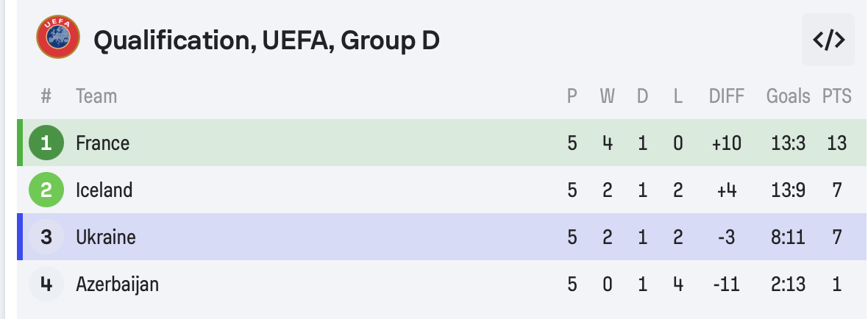The image size is (868, 319).
Task: Click the DIFF column header
Action: click(726, 96)
